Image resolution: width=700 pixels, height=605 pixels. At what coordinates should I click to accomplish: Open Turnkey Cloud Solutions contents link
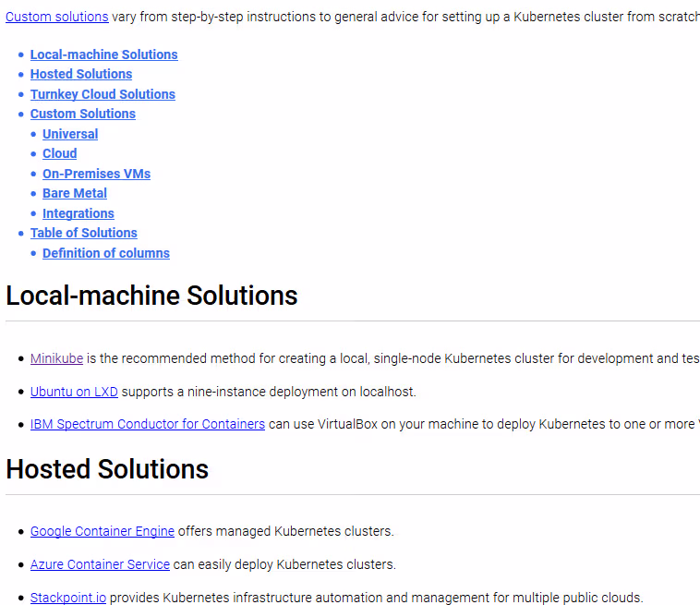(103, 94)
